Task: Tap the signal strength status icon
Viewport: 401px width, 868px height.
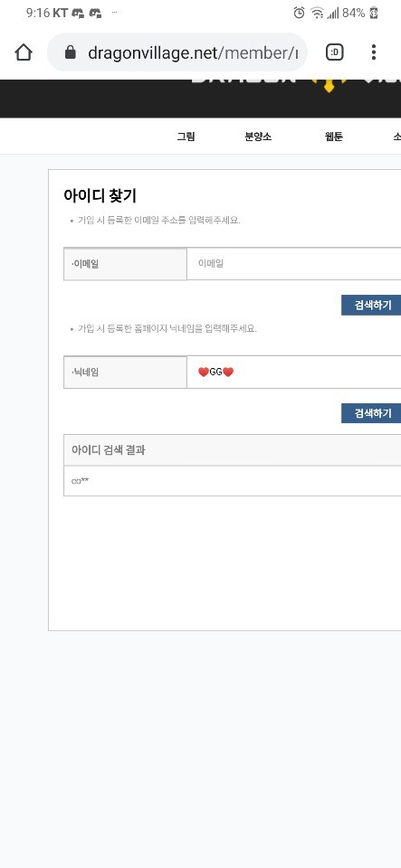Action: [333, 13]
